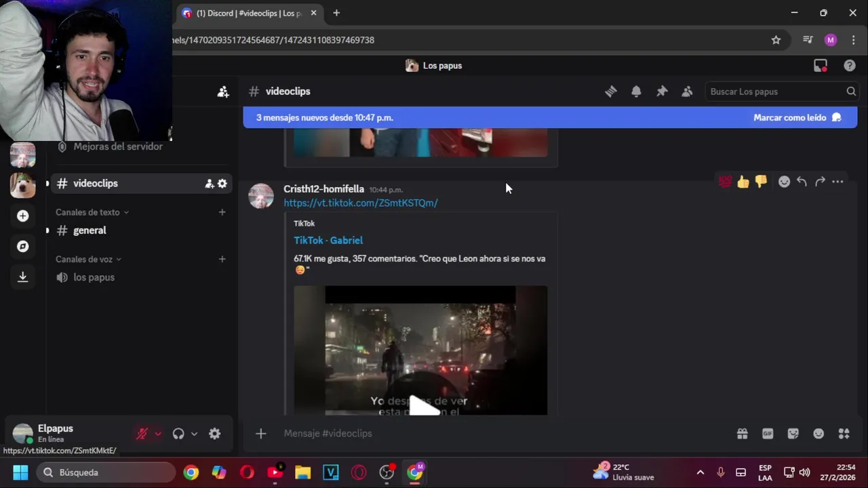The image size is (868, 488).
Task: Open Discover servers compass icon
Action: [22, 246]
